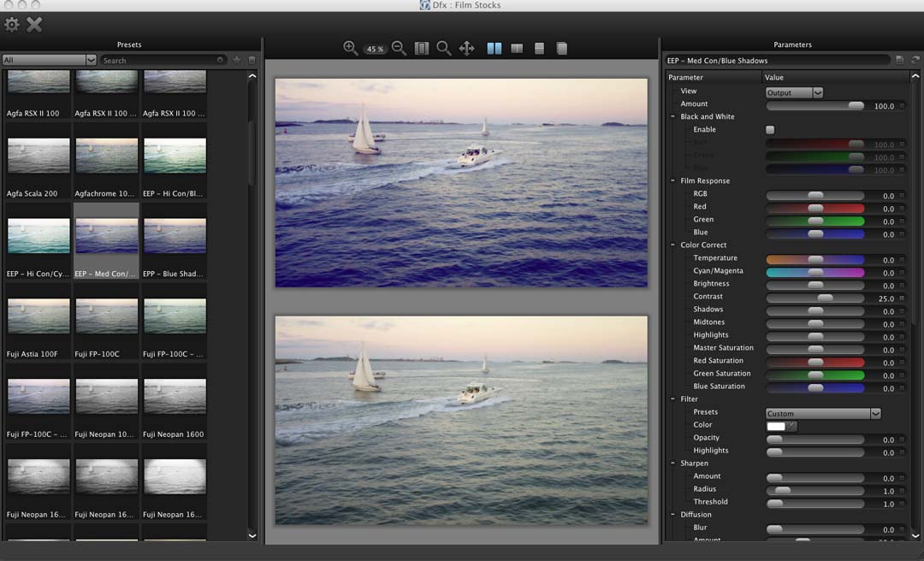Viewport: 924px width, 561px height.
Task: Click the Red Saturation slider
Action: [x=815, y=363]
